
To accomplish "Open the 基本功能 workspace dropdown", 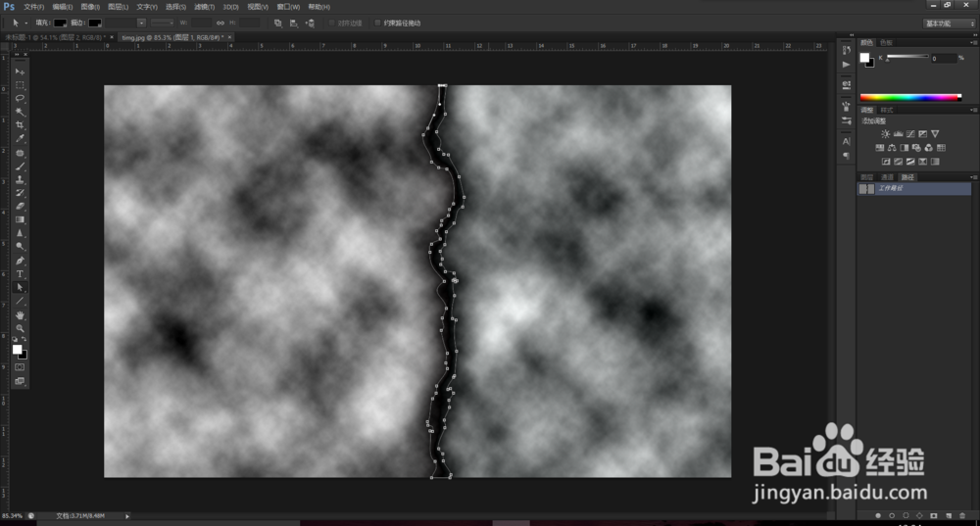I will click(x=949, y=24).
